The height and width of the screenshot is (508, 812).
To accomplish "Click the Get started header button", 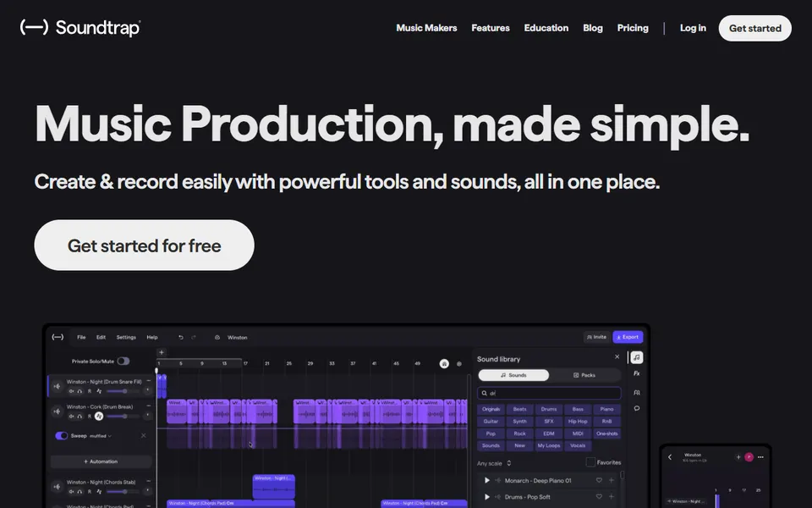I will click(754, 28).
